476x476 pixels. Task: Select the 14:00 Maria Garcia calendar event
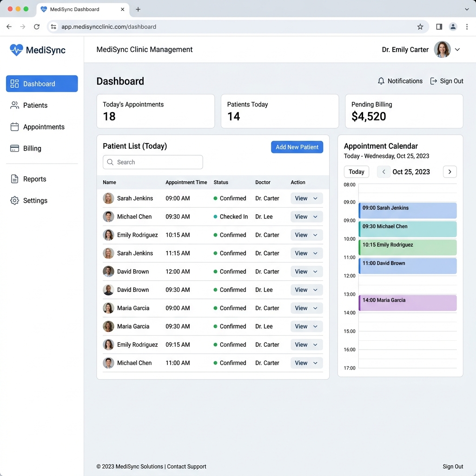tap(407, 303)
